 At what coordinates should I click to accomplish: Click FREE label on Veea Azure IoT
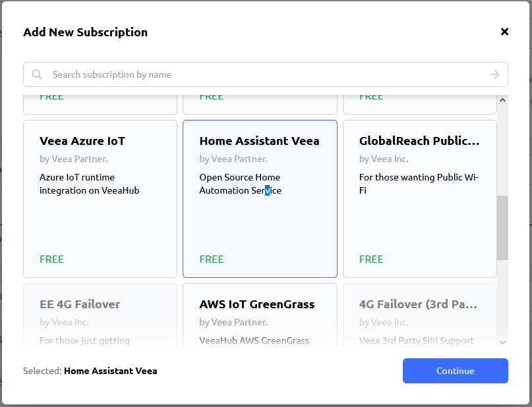[51, 259]
